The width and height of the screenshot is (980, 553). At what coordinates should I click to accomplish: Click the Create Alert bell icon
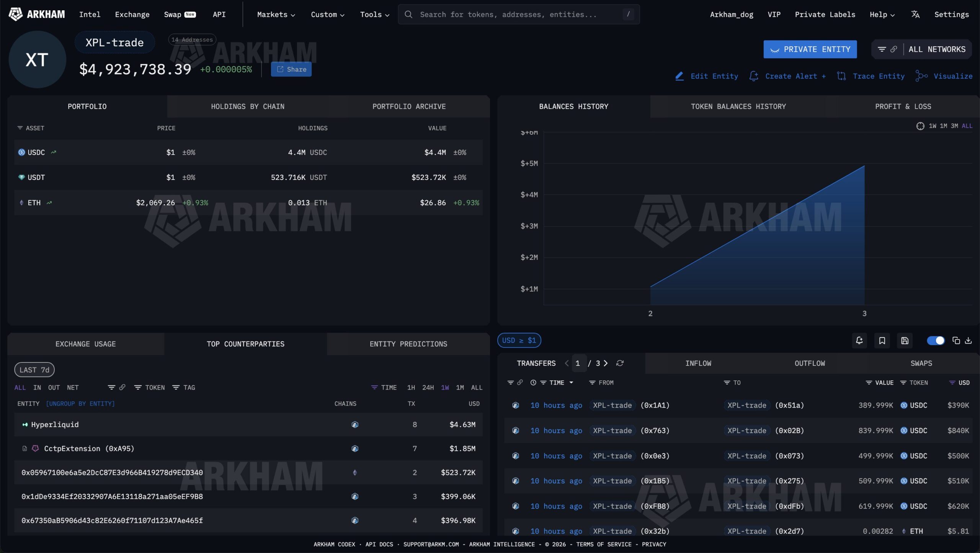(753, 76)
